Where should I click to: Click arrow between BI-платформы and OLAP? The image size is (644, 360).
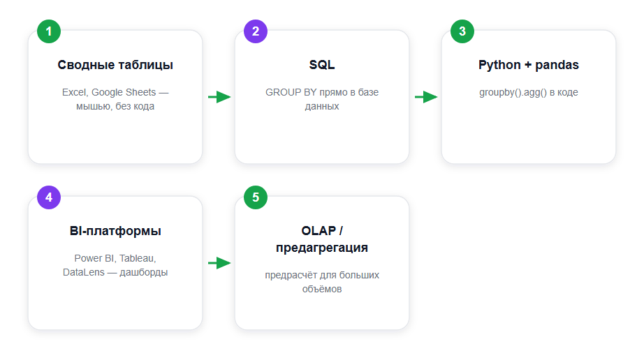click(219, 263)
